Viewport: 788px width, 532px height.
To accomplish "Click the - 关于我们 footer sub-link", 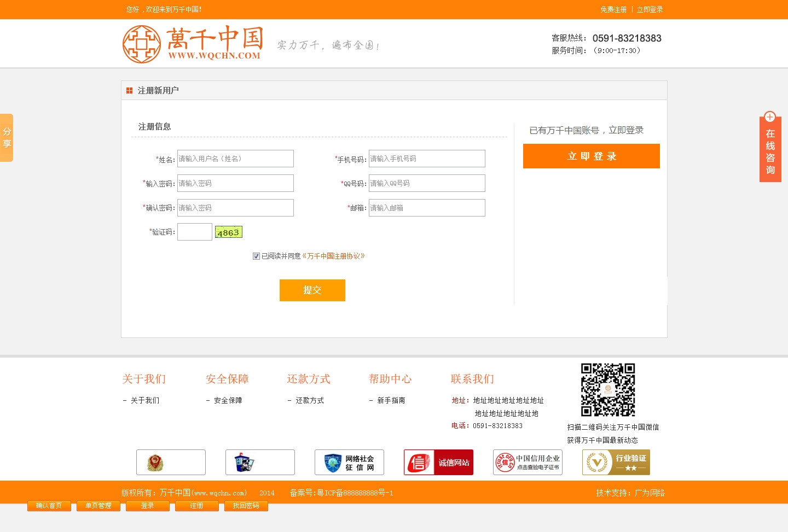I will tap(141, 400).
